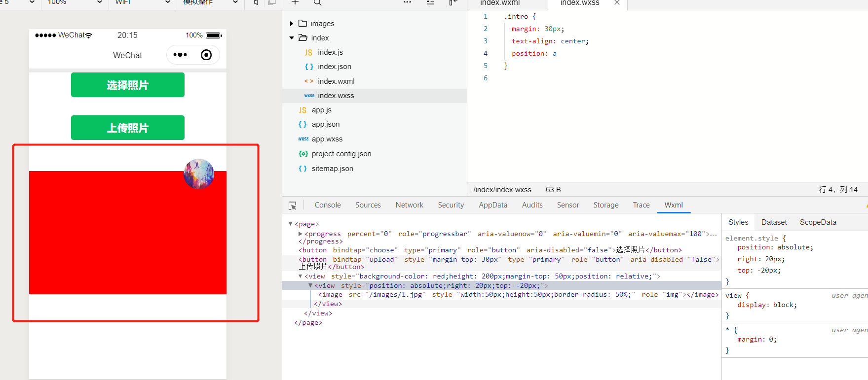The width and height of the screenshot is (868, 380).
Task: Click the element inspector arrow icon
Action: (293, 206)
